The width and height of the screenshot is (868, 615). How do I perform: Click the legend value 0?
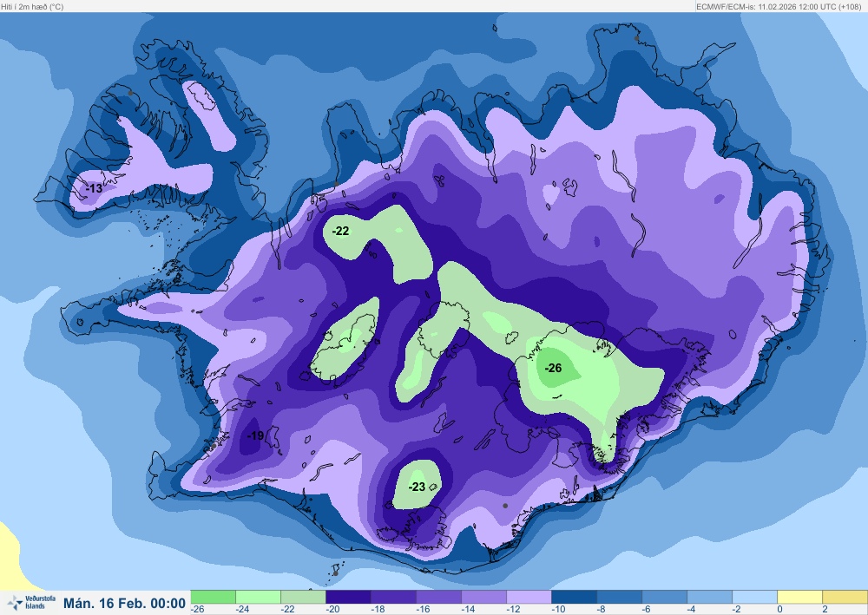coord(780,610)
